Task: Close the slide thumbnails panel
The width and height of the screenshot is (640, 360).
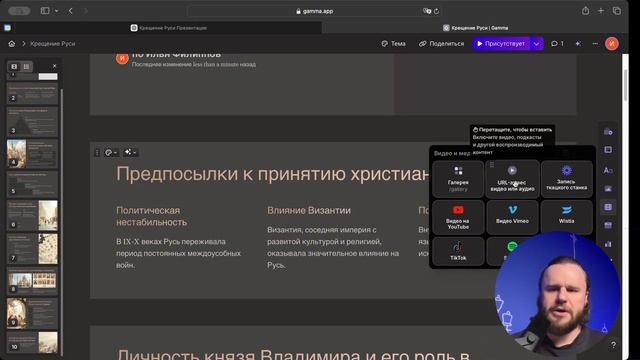Action: tap(55, 66)
